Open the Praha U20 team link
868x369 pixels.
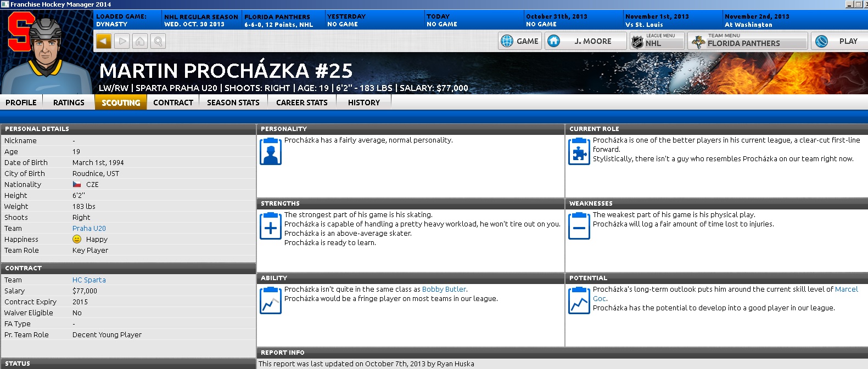[89, 229]
